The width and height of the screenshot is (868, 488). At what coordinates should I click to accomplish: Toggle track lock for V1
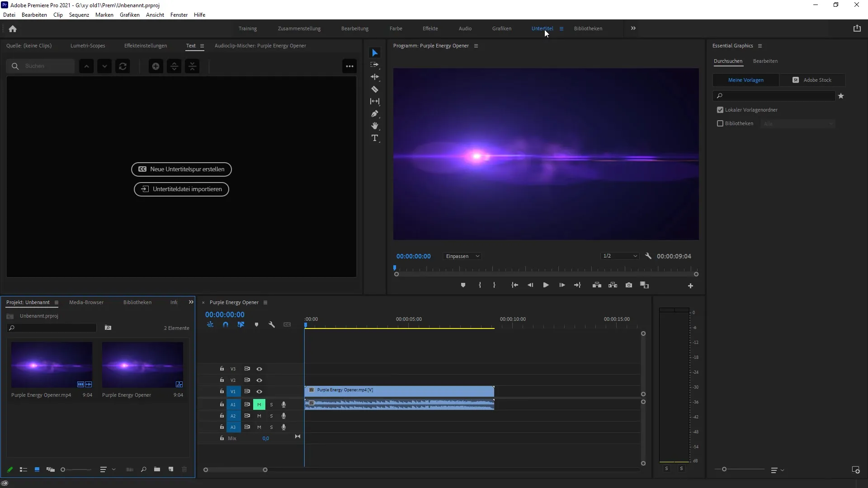coord(222,391)
